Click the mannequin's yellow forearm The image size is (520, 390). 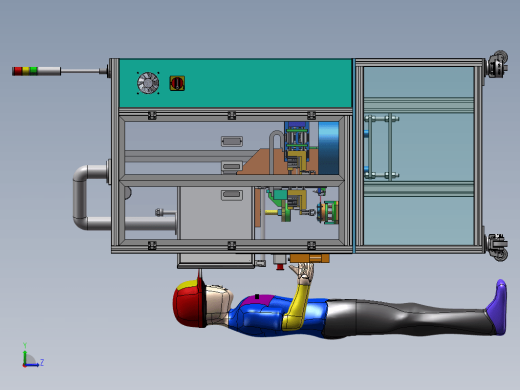coord(297,307)
